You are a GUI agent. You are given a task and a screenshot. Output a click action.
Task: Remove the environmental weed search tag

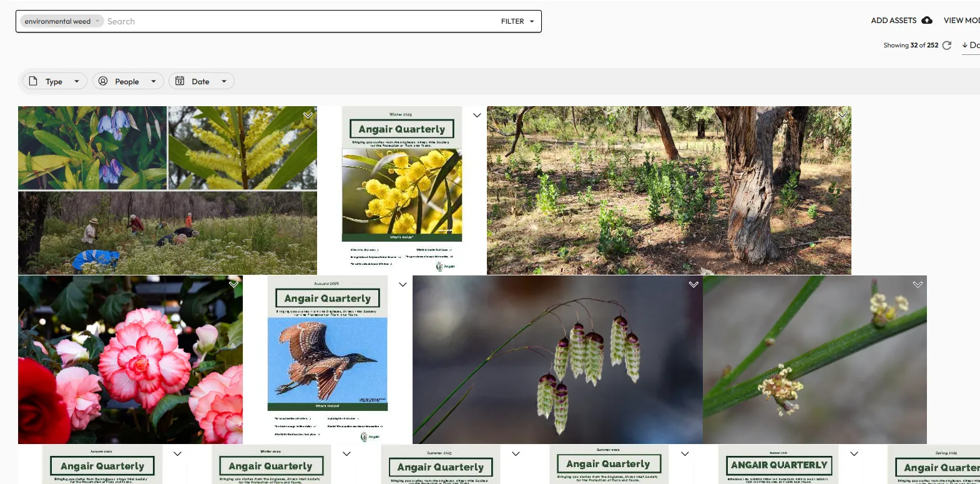[97, 21]
